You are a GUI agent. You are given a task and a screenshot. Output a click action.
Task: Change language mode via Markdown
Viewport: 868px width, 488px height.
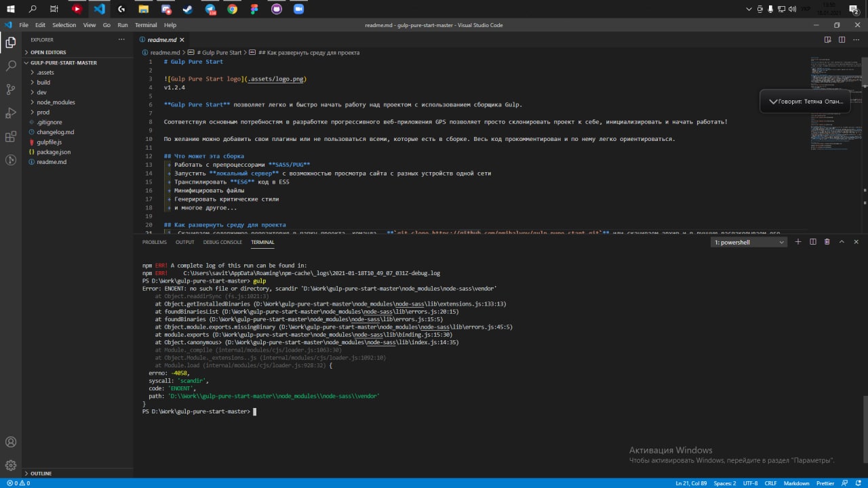coord(797,483)
